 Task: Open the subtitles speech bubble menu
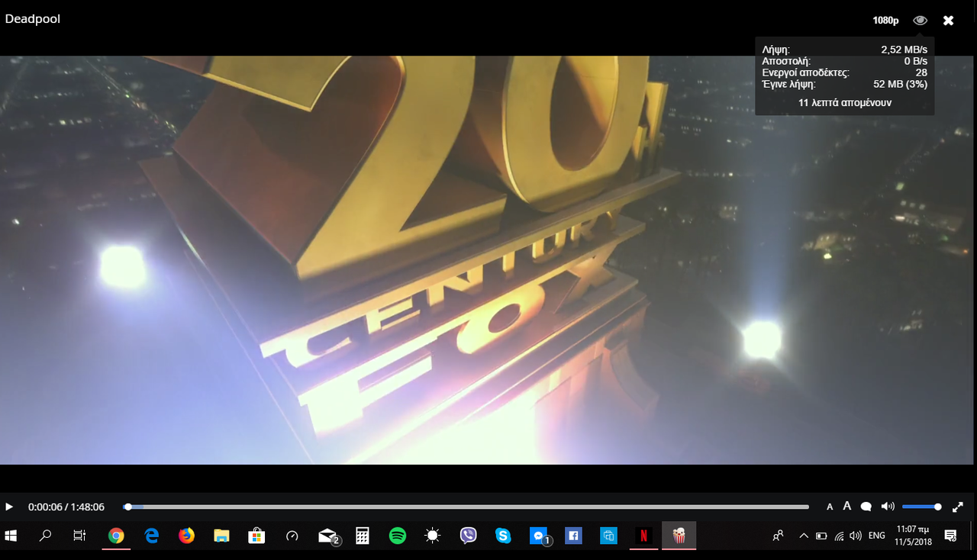(866, 507)
